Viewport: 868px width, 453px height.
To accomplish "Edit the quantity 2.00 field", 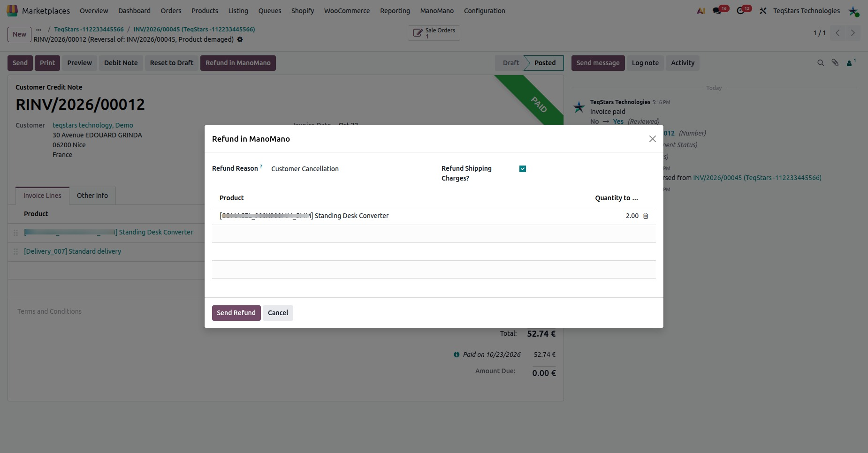I will click(632, 216).
